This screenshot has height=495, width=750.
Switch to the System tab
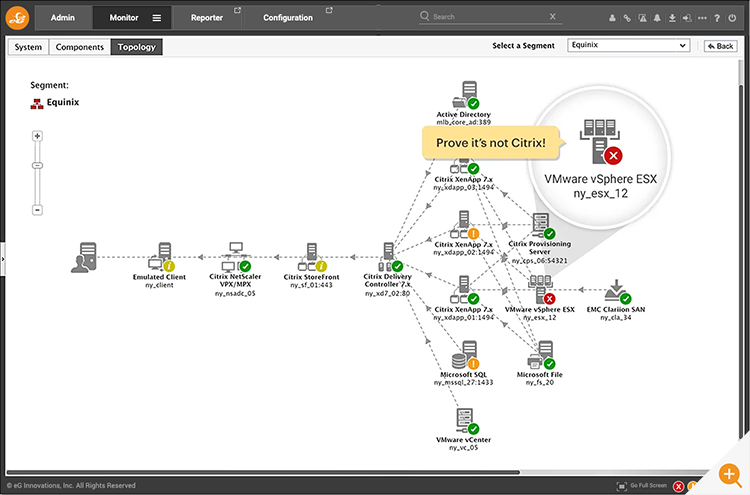pos(28,47)
